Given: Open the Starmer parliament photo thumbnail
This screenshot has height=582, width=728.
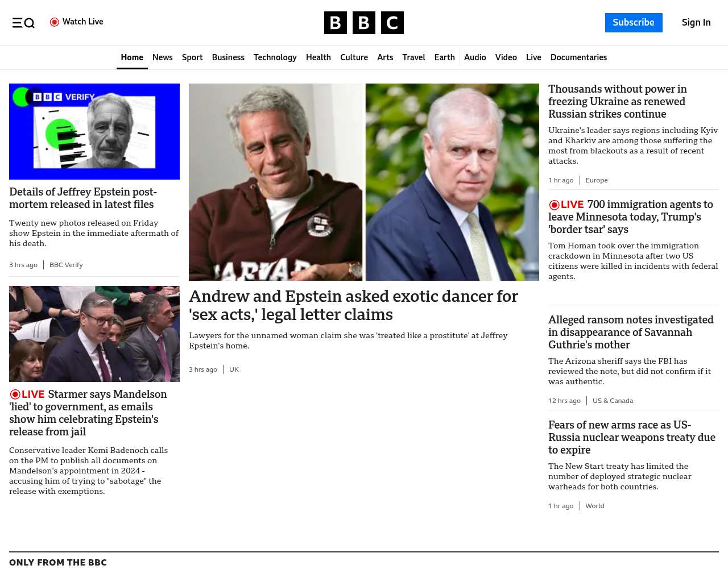Looking at the screenshot, I should coord(94,334).
